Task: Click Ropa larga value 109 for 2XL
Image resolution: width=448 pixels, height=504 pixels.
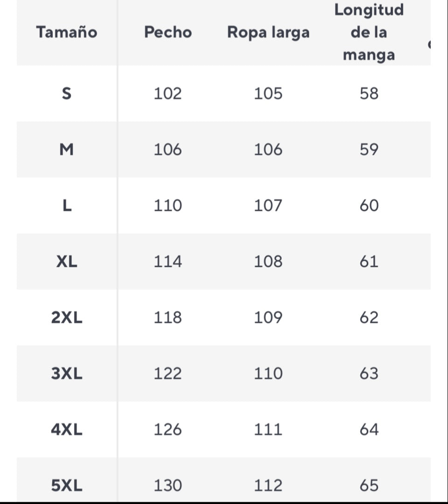Action: tap(268, 318)
